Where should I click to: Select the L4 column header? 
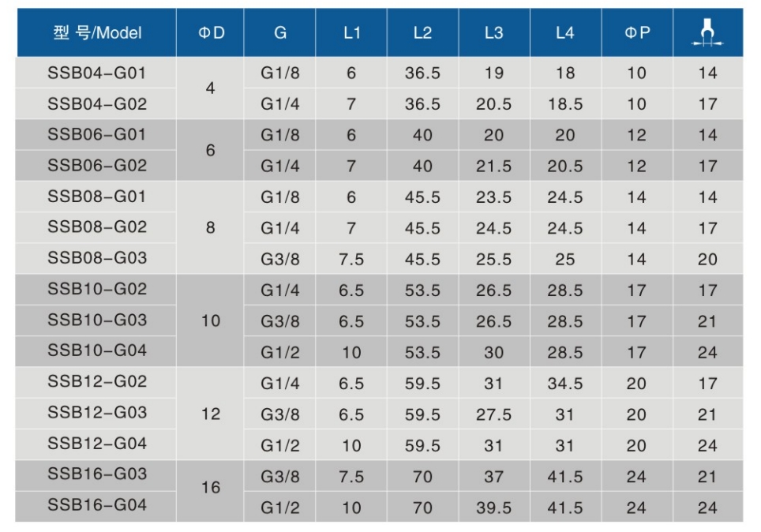click(x=564, y=33)
